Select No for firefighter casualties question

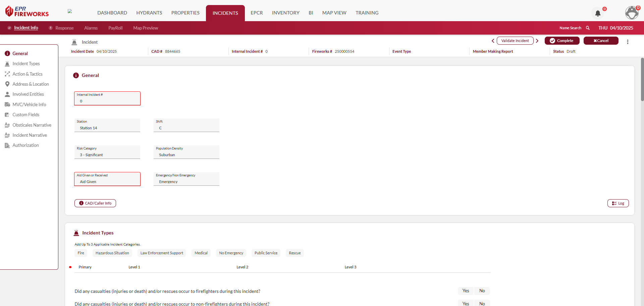point(482,291)
